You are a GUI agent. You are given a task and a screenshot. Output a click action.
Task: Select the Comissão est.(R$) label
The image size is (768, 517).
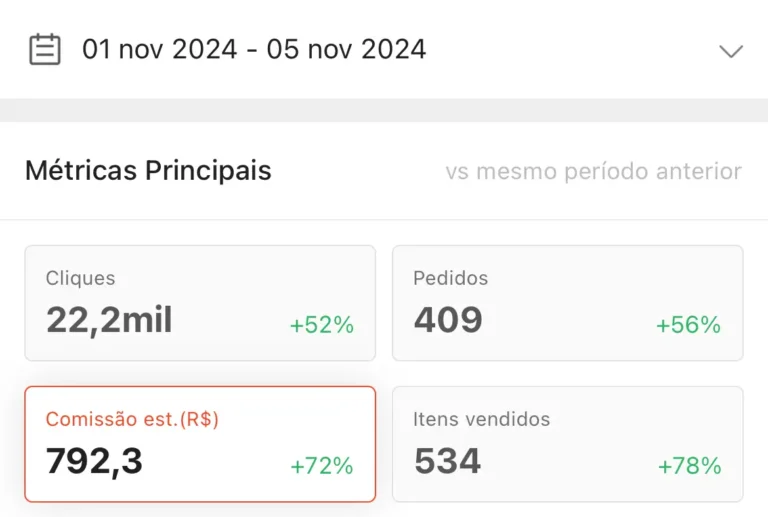(132, 419)
